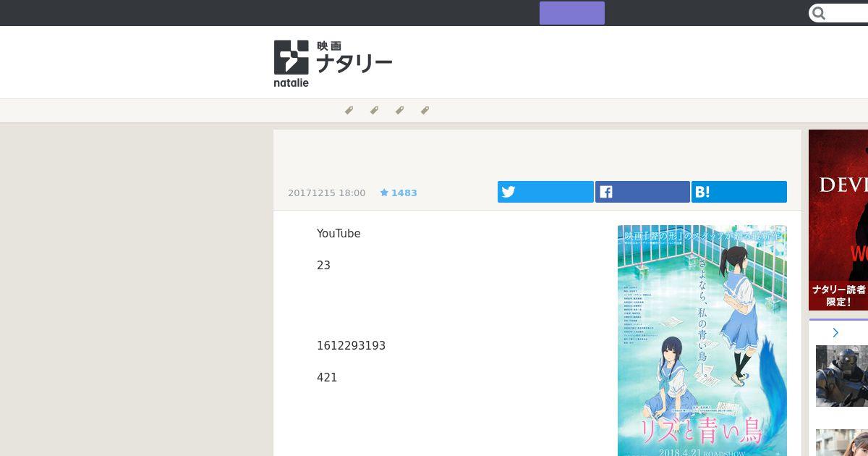Click the YouTube text in article
Image resolution: width=868 pixels, height=456 pixels.
(339, 233)
